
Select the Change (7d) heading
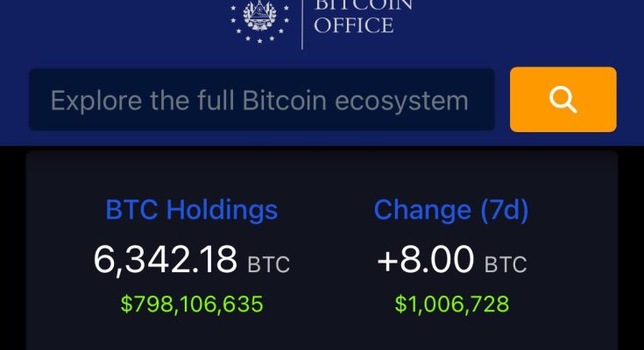tap(450, 210)
